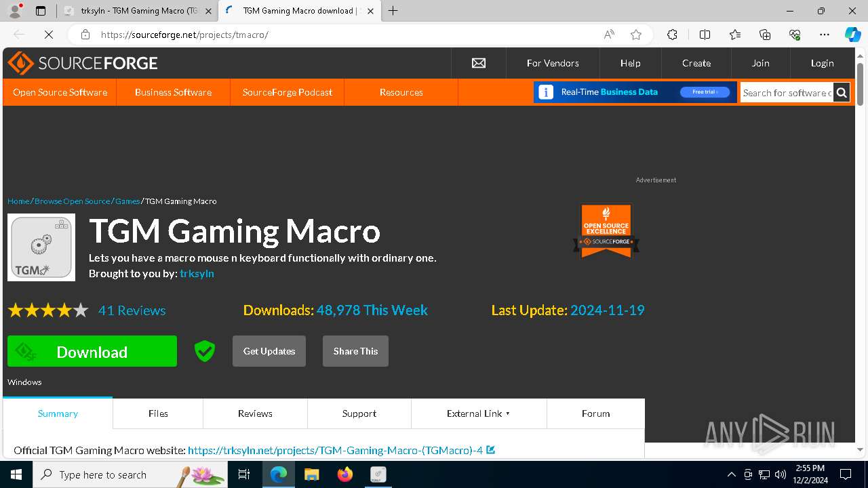868x488 pixels.
Task: Open the Copilot icon
Action: pyautogui.click(x=853, y=35)
